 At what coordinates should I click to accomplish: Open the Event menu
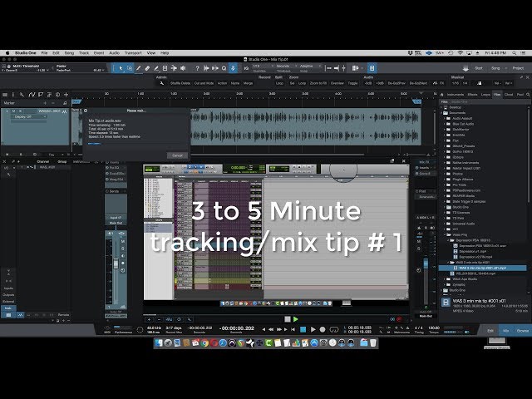pyautogui.click(x=99, y=53)
